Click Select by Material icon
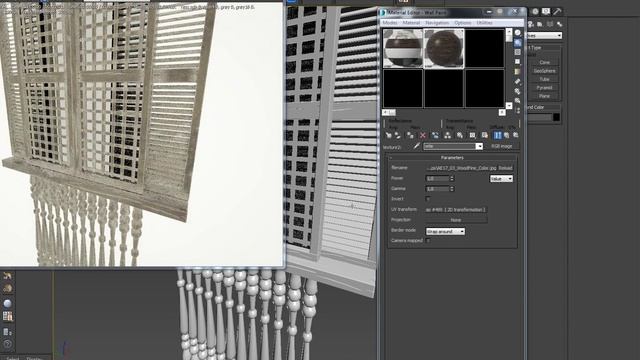Image resolution: width=640 pixels, height=360 pixels. coord(518,100)
